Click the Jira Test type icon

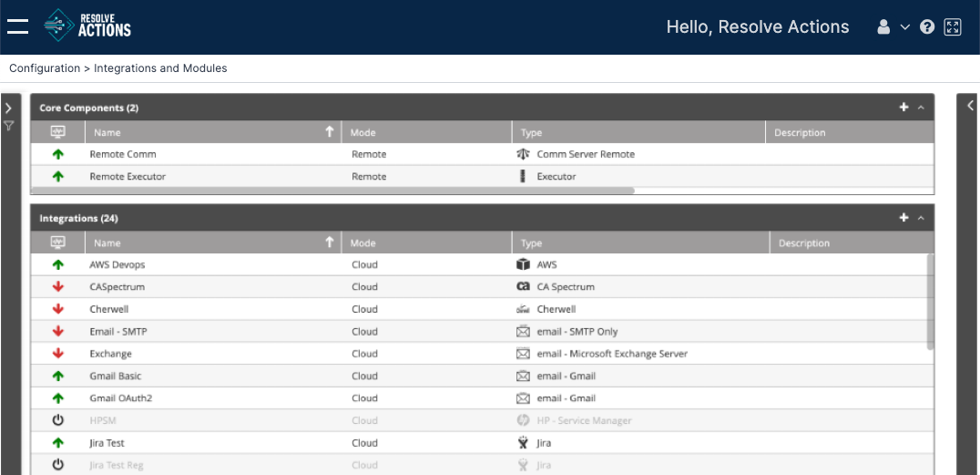pos(523,443)
